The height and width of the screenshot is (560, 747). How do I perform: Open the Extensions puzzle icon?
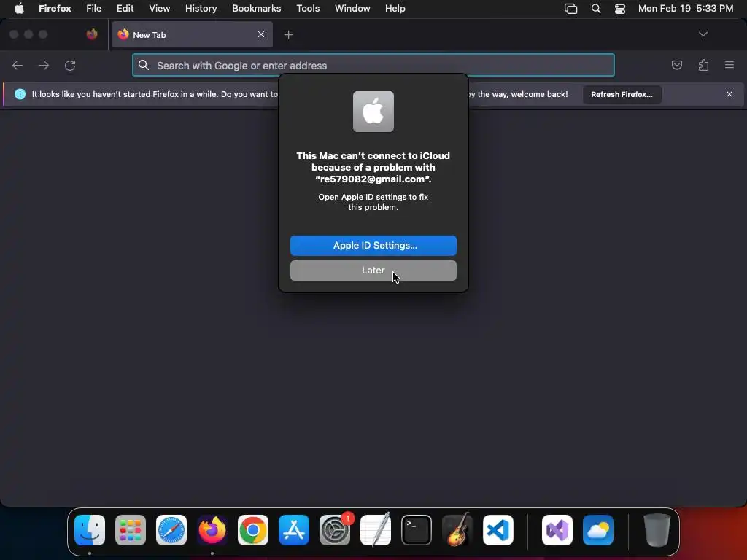tap(703, 65)
